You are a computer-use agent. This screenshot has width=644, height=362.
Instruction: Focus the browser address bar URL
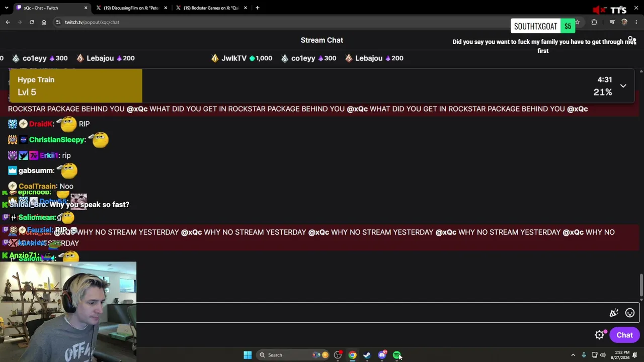(x=92, y=22)
